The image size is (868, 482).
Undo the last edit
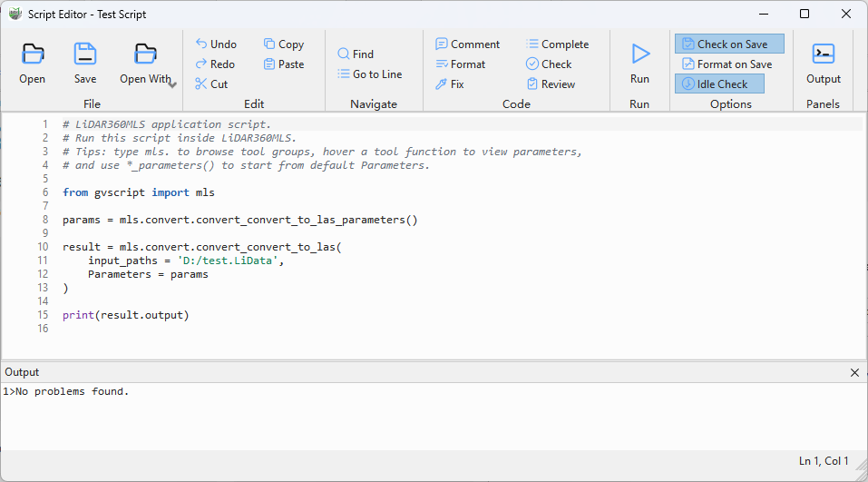pyautogui.click(x=216, y=44)
